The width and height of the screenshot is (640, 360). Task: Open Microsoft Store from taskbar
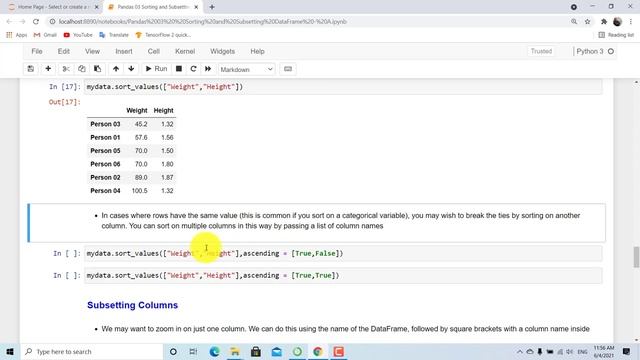[256, 351]
